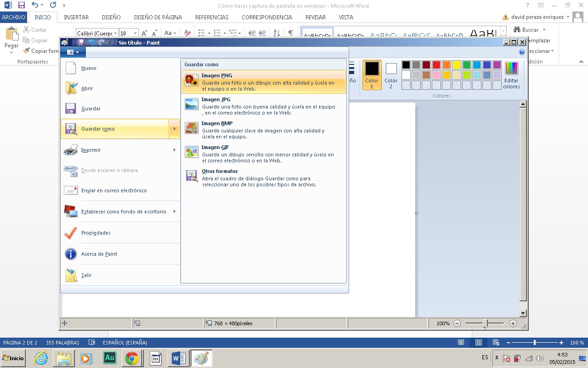The height and width of the screenshot is (368, 588).
Task: Click the Paint zoom slider handle
Action: point(485,324)
